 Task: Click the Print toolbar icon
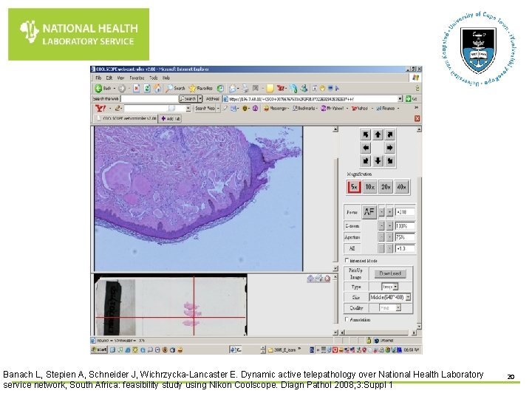[x=245, y=89]
